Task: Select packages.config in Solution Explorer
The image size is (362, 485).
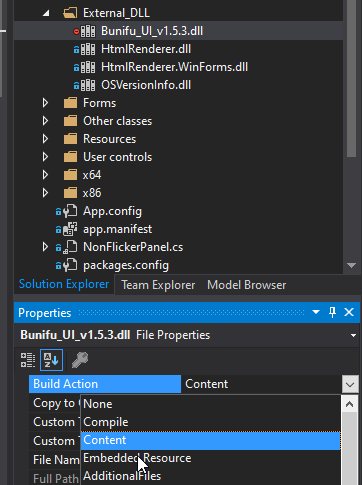Action: tap(126, 265)
